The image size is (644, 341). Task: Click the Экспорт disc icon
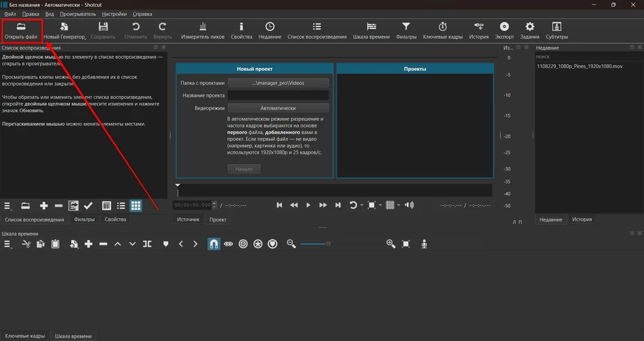tap(504, 31)
